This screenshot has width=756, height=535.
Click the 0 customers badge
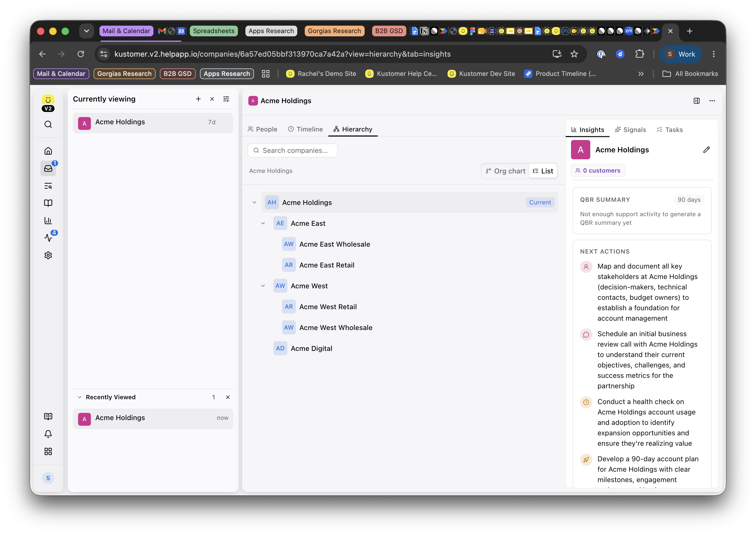click(598, 171)
